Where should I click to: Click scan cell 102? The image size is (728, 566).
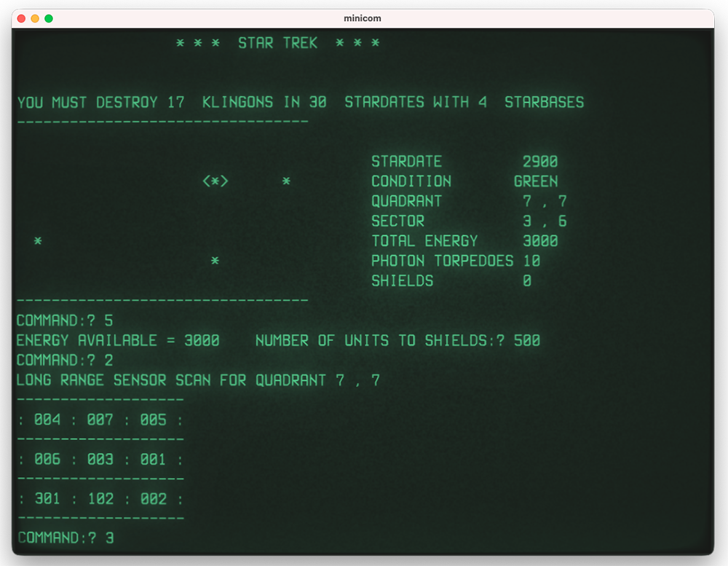[x=100, y=498]
